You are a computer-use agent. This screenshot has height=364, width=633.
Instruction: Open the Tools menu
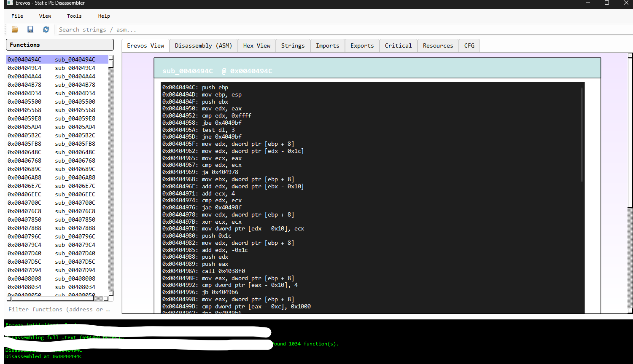point(74,16)
